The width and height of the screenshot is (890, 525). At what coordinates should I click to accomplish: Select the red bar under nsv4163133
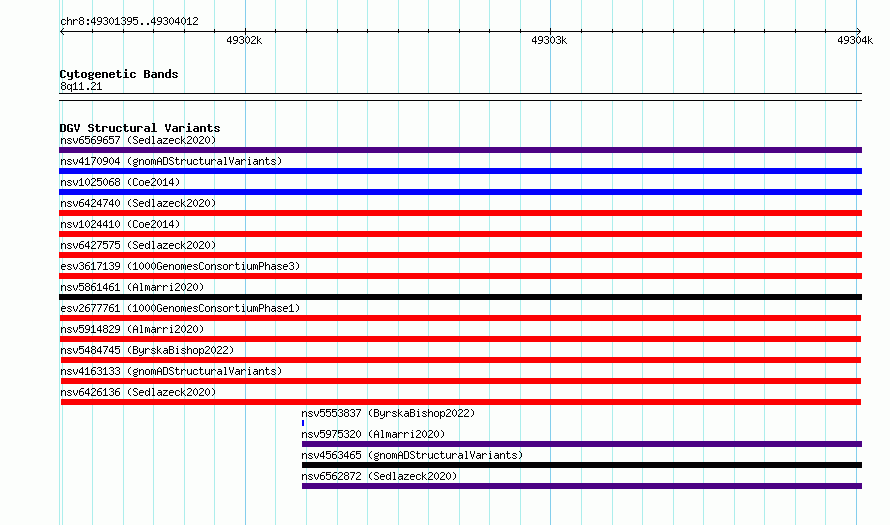[460, 381]
